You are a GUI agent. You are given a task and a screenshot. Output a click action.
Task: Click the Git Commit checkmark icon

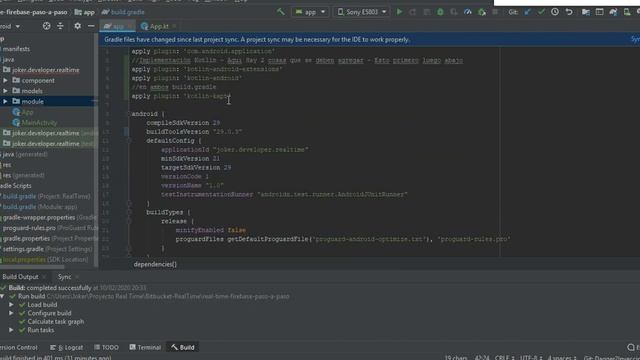(x=541, y=12)
